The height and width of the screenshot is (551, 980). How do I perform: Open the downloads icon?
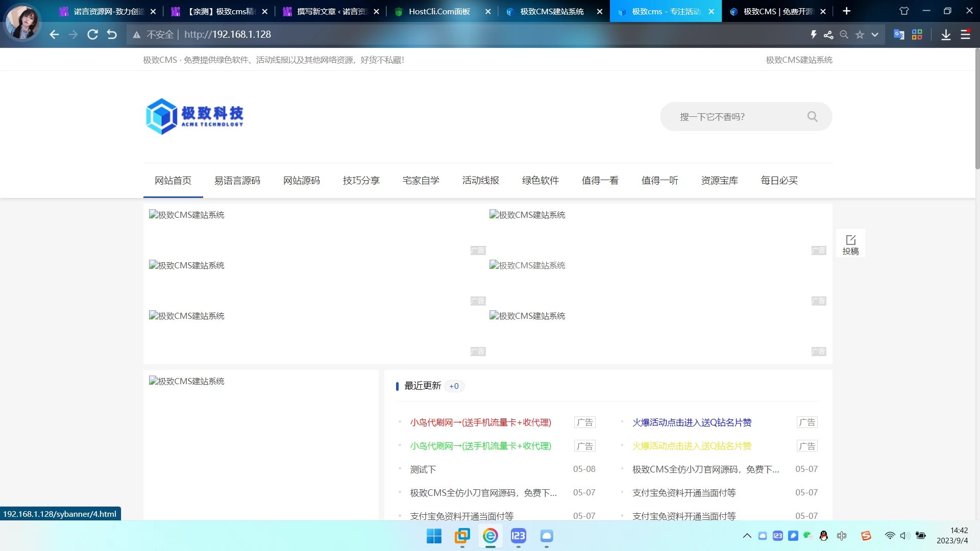click(x=946, y=34)
